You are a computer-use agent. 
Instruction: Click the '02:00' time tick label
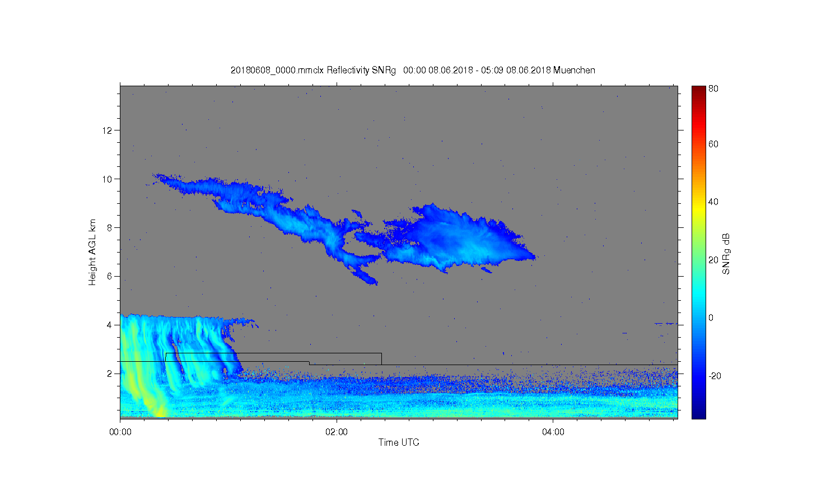pos(337,432)
